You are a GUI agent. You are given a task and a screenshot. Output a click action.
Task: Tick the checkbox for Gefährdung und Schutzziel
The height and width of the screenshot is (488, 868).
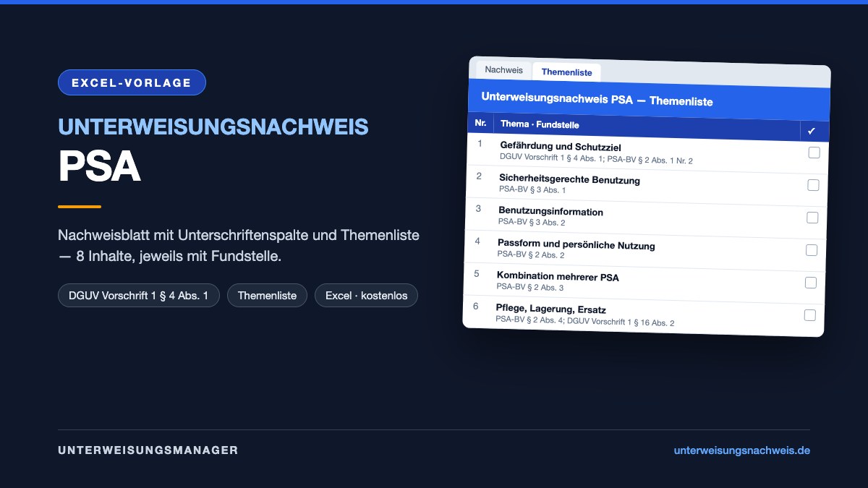[x=814, y=153]
